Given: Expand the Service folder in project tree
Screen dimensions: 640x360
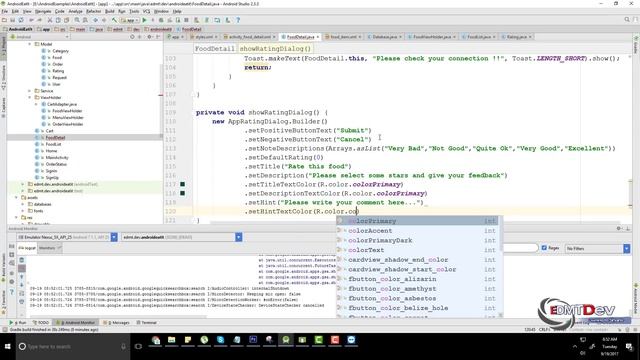Looking at the screenshot, I should 30,91.
